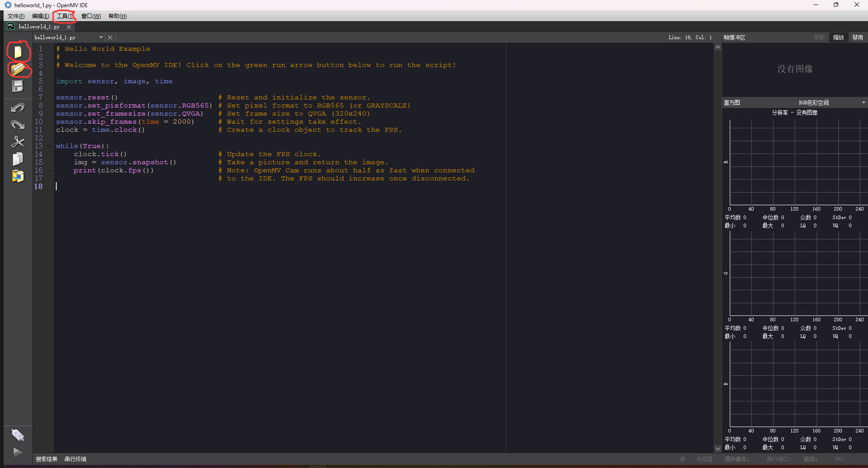Click the editor scrollbar up arrow
This screenshot has height=468, width=868.
click(718, 47)
